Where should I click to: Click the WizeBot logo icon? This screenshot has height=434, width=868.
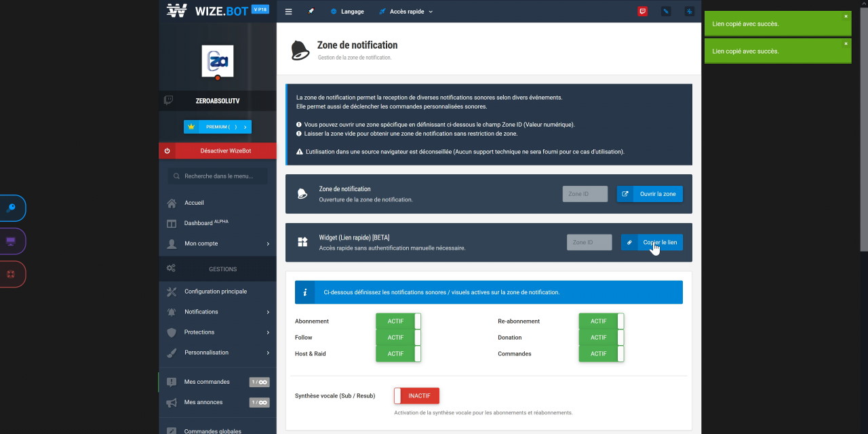[x=177, y=10]
